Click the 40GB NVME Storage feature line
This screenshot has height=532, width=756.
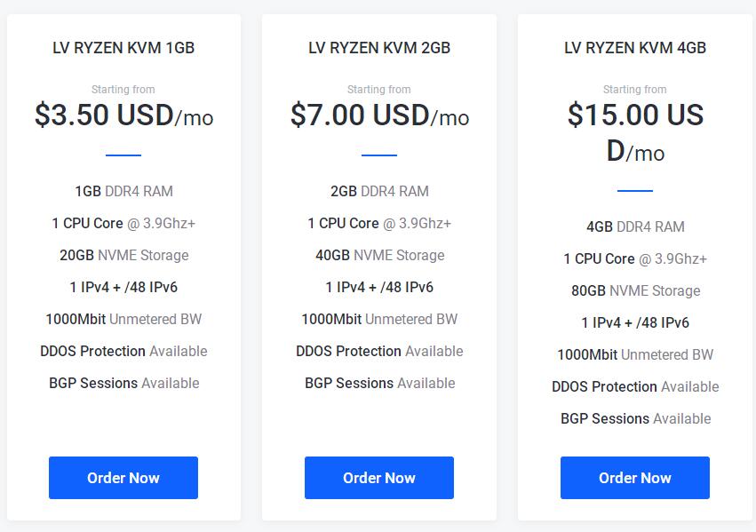tap(380, 255)
